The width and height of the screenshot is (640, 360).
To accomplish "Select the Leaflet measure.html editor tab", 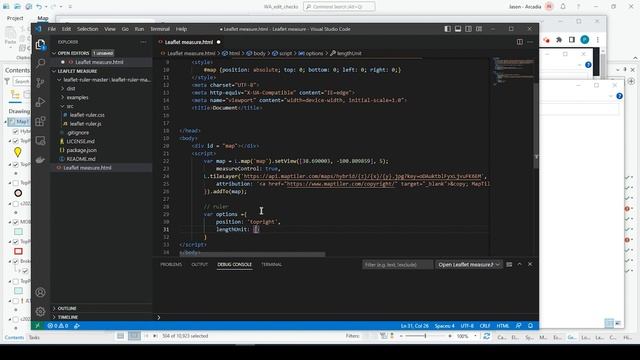I will 189,42.
